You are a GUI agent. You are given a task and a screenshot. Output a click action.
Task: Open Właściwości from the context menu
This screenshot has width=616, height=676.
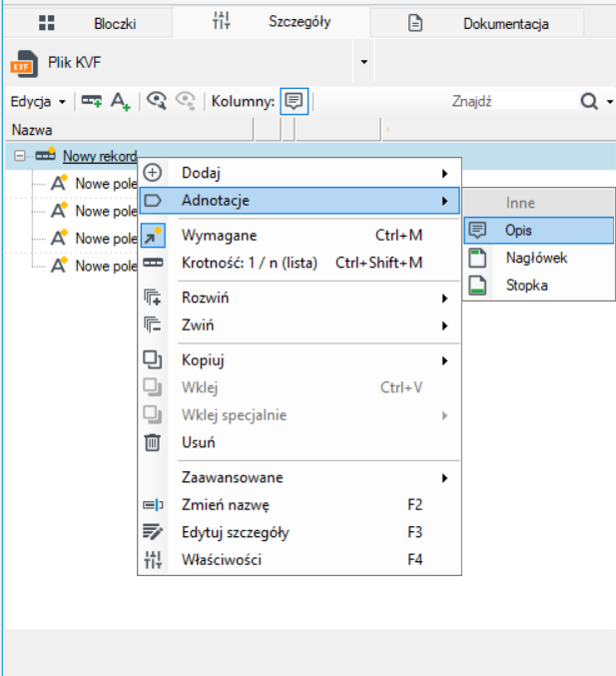click(x=300, y=560)
